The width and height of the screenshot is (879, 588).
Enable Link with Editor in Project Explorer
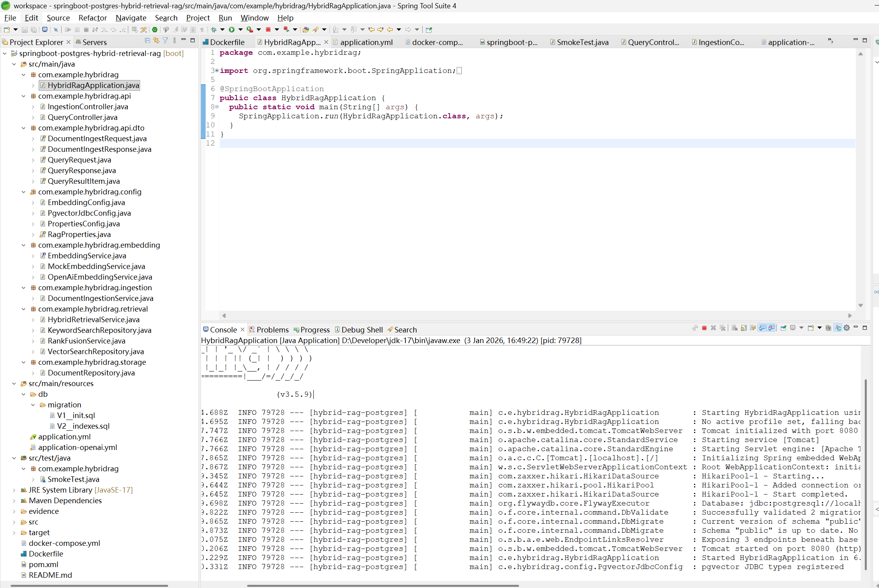tap(156, 41)
